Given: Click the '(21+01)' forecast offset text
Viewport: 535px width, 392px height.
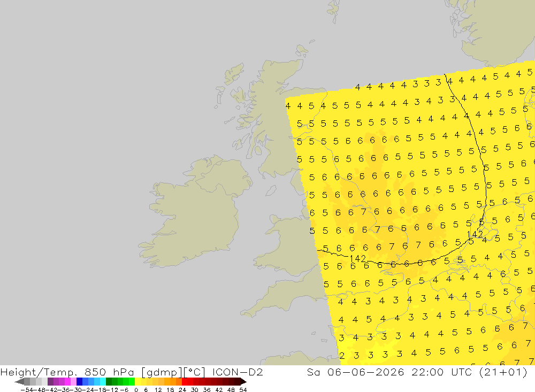Looking at the screenshot, I should 503,372.
